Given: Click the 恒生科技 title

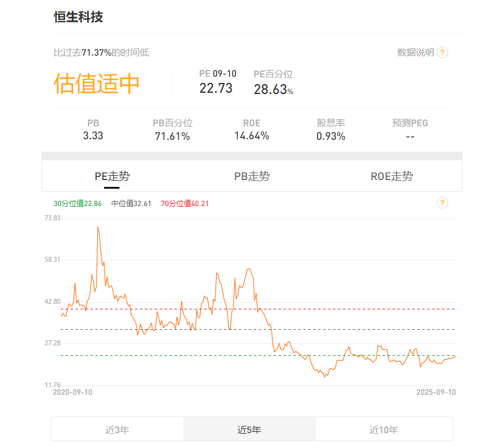Looking at the screenshot, I should pos(78,17).
